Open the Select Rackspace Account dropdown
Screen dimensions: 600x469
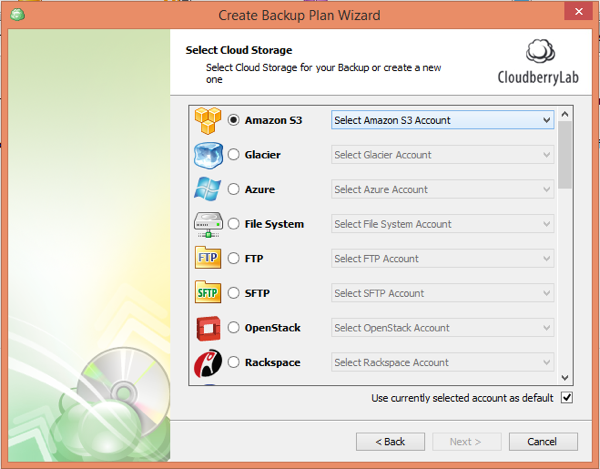pyautogui.click(x=442, y=362)
